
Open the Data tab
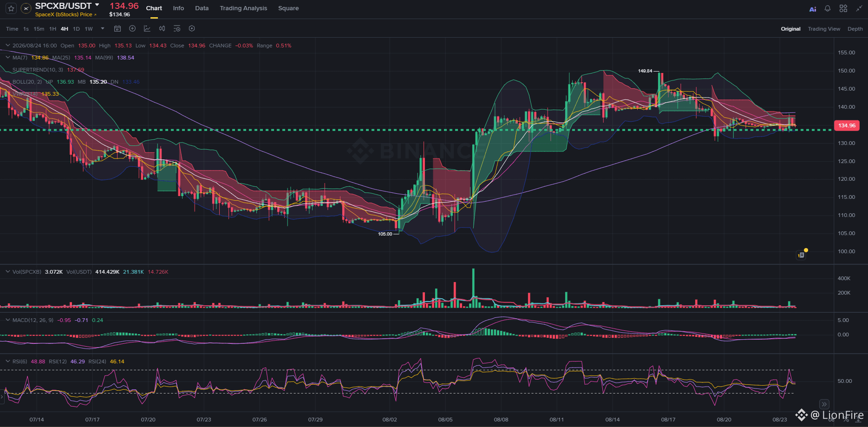point(202,8)
